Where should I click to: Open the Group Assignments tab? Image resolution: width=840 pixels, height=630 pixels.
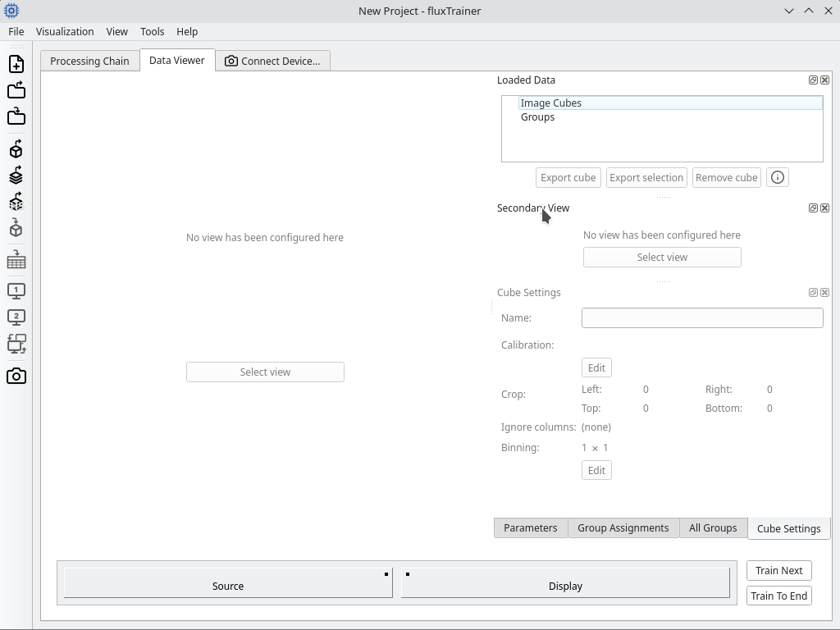pyautogui.click(x=623, y=528)
